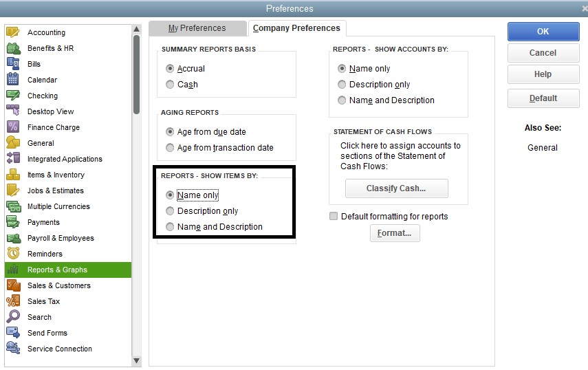Open the General preferences icon
Screen dimensions: 588x370
[x=13, y=143]
